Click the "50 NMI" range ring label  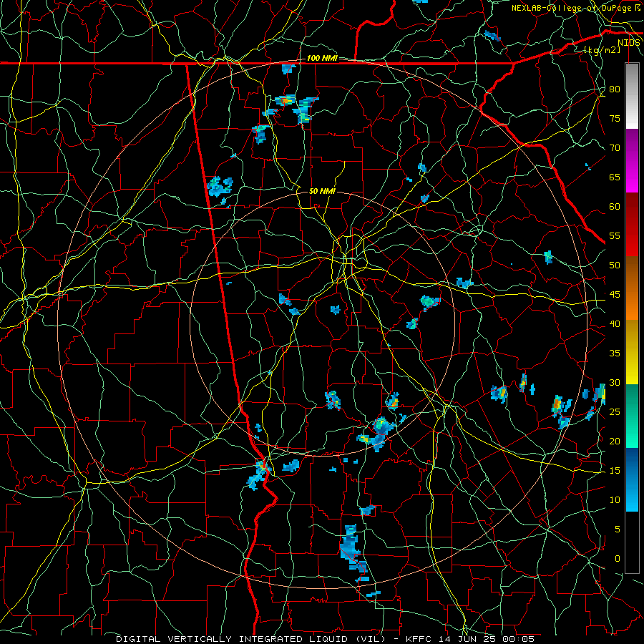tap(322, 191)
